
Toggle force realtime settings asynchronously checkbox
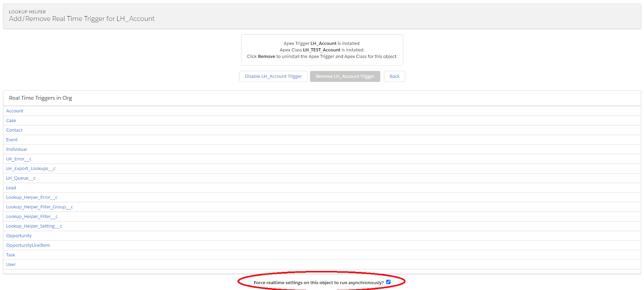[x=388, y=282]
